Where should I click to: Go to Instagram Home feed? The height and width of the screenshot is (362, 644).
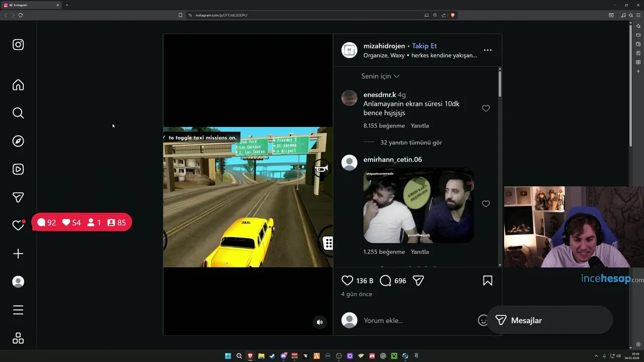point(18,85)
